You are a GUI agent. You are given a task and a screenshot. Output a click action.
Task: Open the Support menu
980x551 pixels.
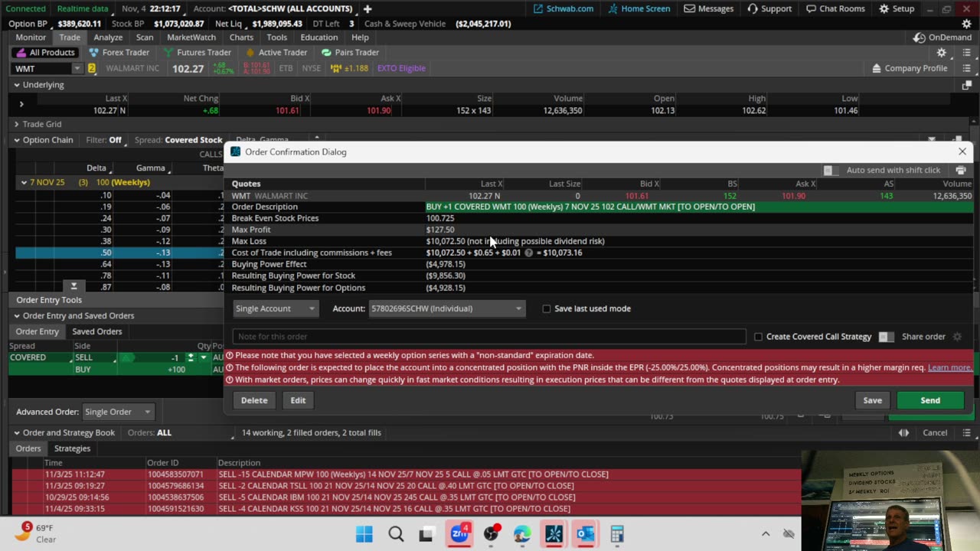point(769,8)
